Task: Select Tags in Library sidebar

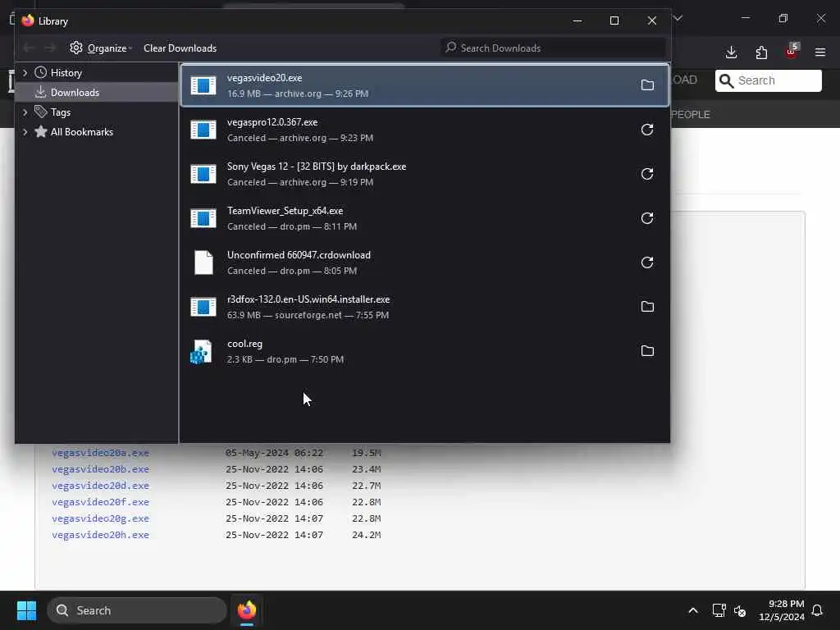Action: 97,112
